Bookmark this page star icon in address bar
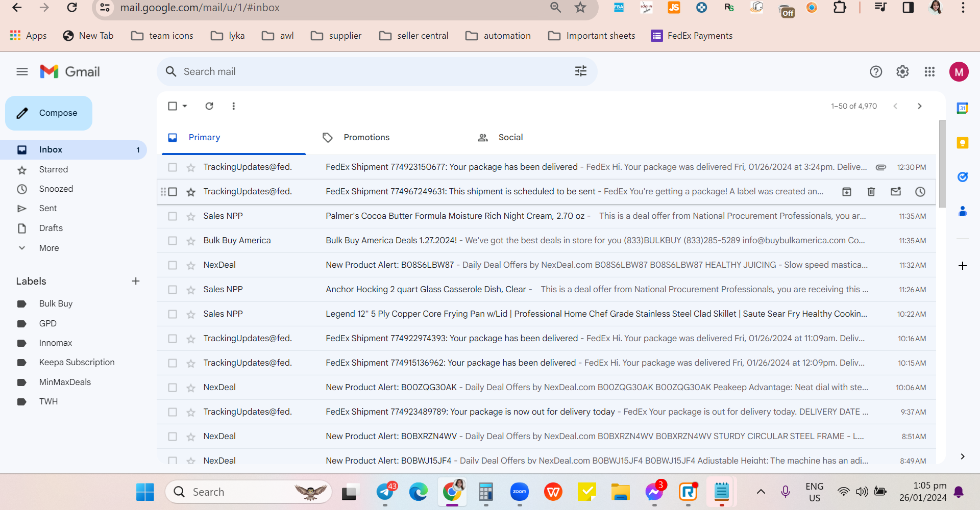Viewport: 980px width, 510px height. click(580, 7)
